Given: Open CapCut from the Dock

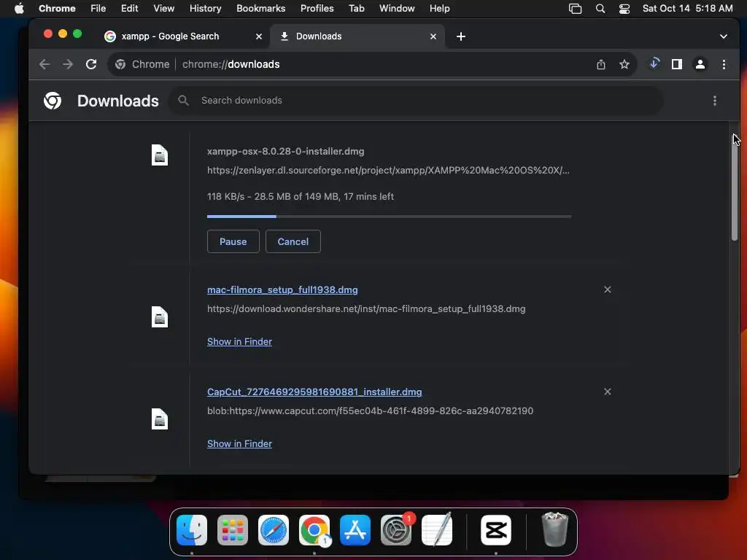Looking at the screenshot, I should (496, 530).
